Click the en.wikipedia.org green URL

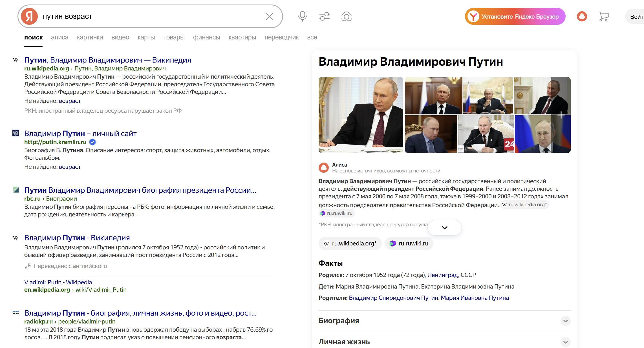click(47, 290)
